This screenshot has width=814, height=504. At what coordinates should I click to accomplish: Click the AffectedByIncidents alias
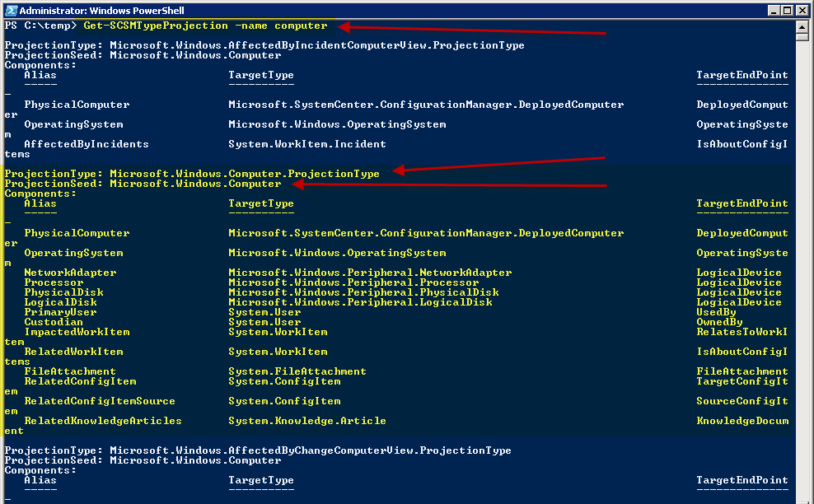point(87,144)
